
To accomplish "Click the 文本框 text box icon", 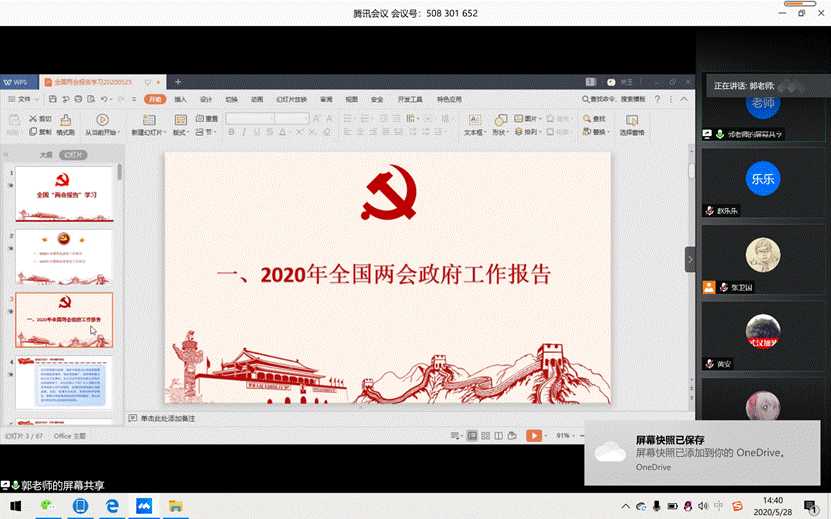I will point(473,120).
